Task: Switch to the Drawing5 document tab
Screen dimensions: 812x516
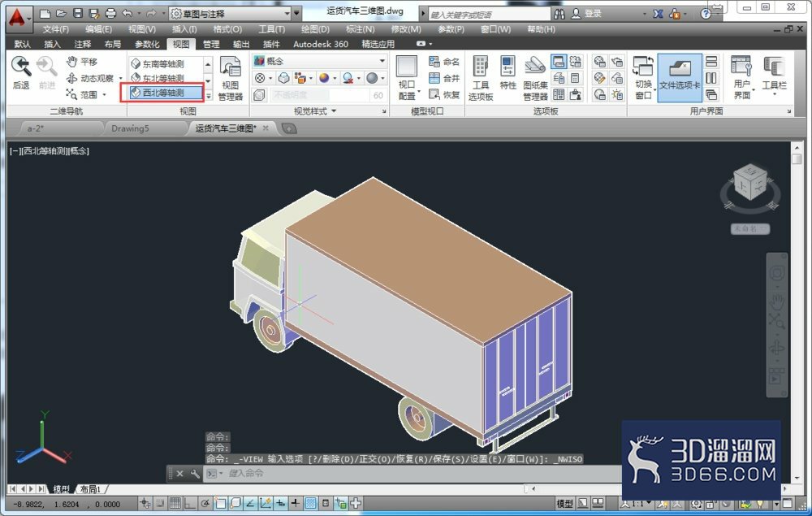Action: tap(131, 128)
